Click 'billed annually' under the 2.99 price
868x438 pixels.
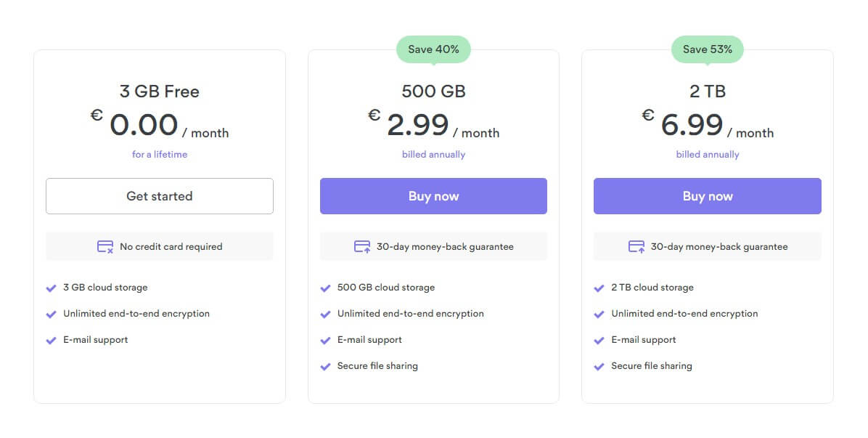point(433,155)
